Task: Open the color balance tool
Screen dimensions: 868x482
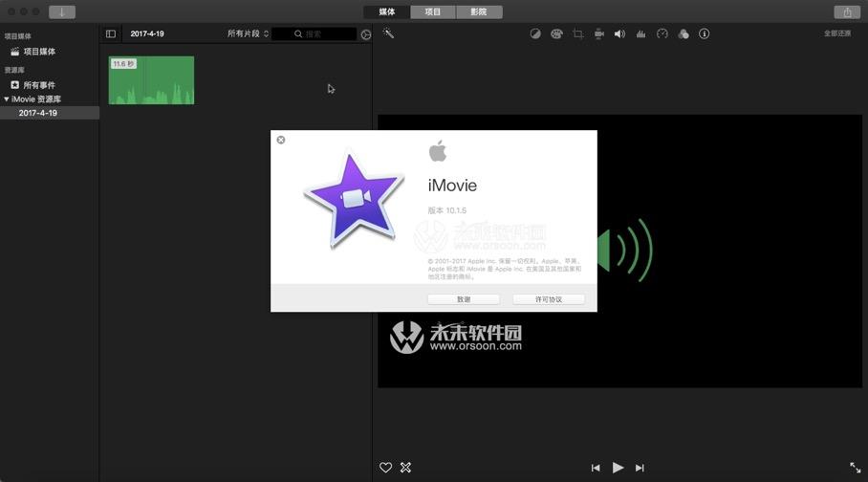Action: (x=535, y=33)
